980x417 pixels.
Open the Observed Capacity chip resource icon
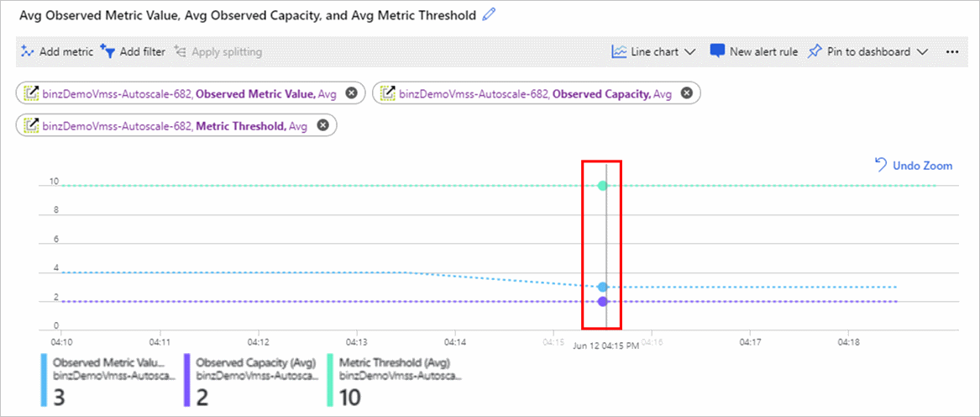pos(388,93)
